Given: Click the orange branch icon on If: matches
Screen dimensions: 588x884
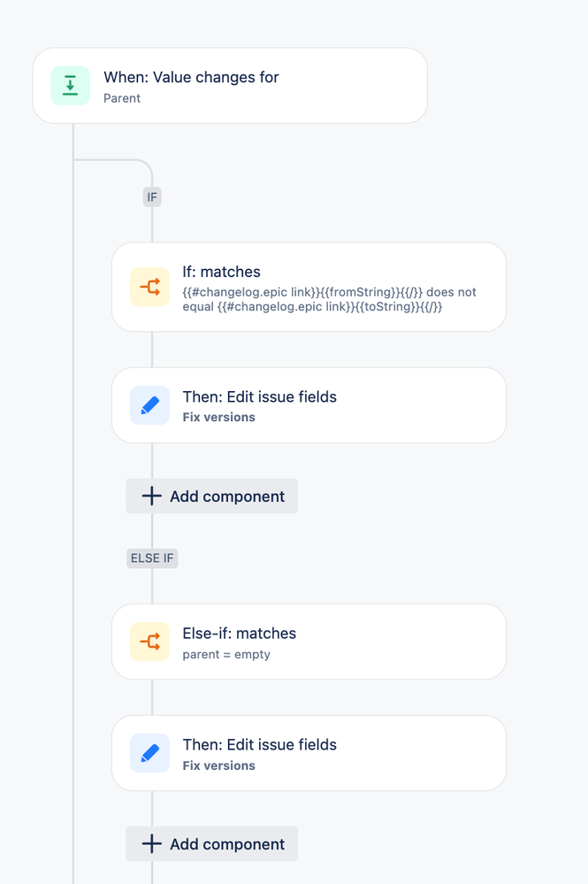Looking at the screenshot, I should (149, 287).
